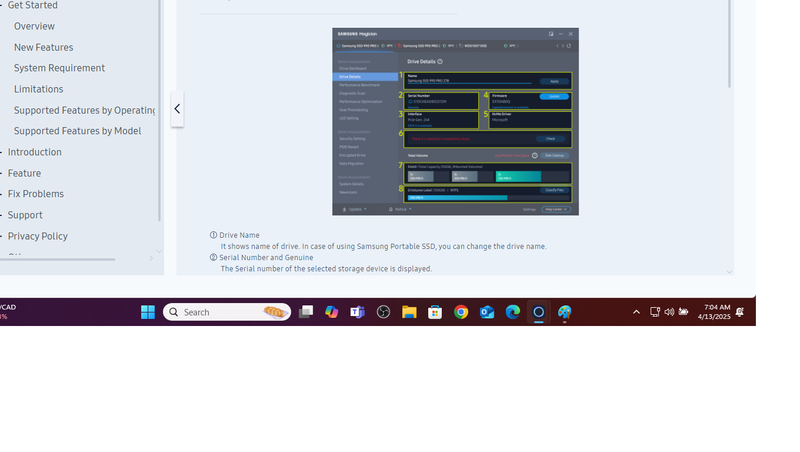Open the volume control tray icon
This screenshot has width=800, height=452.
coord(669,312)
